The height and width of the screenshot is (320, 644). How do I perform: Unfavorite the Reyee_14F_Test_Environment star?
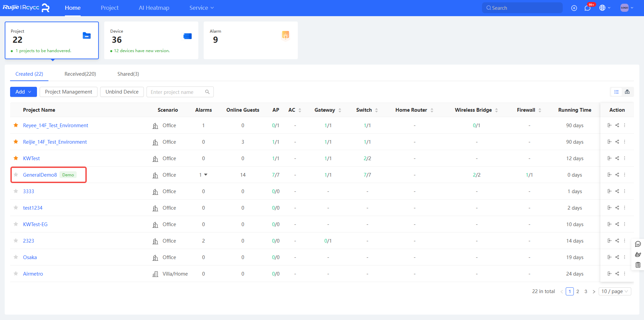pyautogui.click(x=16, y=125)
